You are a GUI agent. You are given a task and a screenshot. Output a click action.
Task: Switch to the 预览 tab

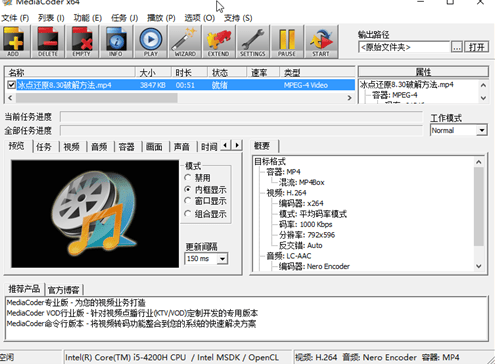[x=17, y=146]
